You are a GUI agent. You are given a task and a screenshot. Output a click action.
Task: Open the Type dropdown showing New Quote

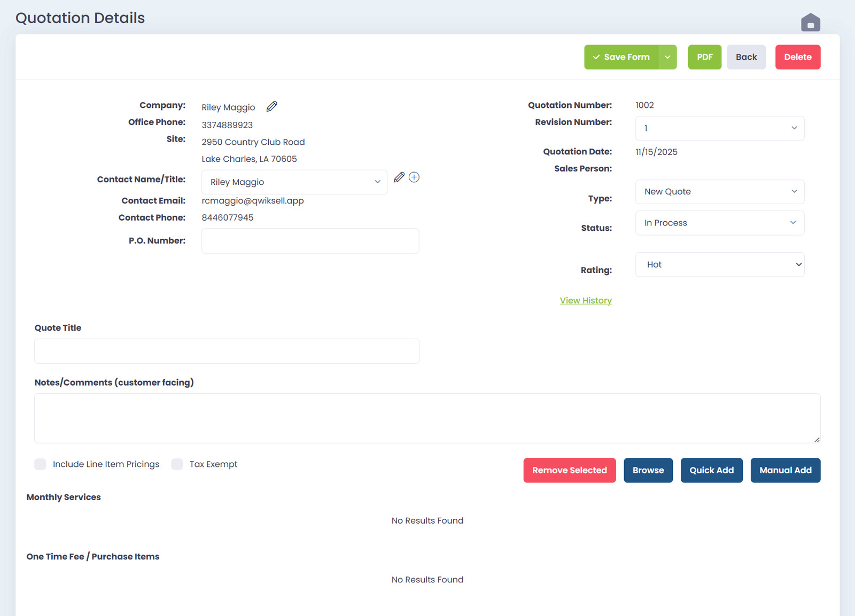coord(719,192)
